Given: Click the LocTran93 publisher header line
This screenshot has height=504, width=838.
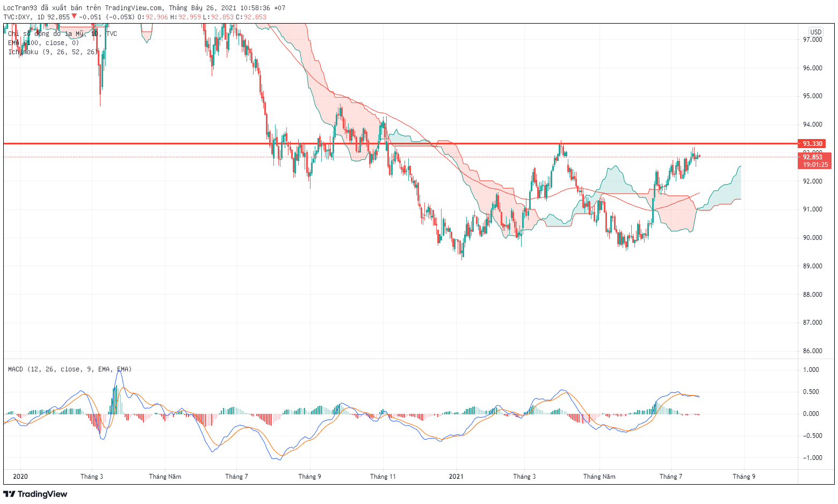Looking at the screenshot, I should point(145,8).
